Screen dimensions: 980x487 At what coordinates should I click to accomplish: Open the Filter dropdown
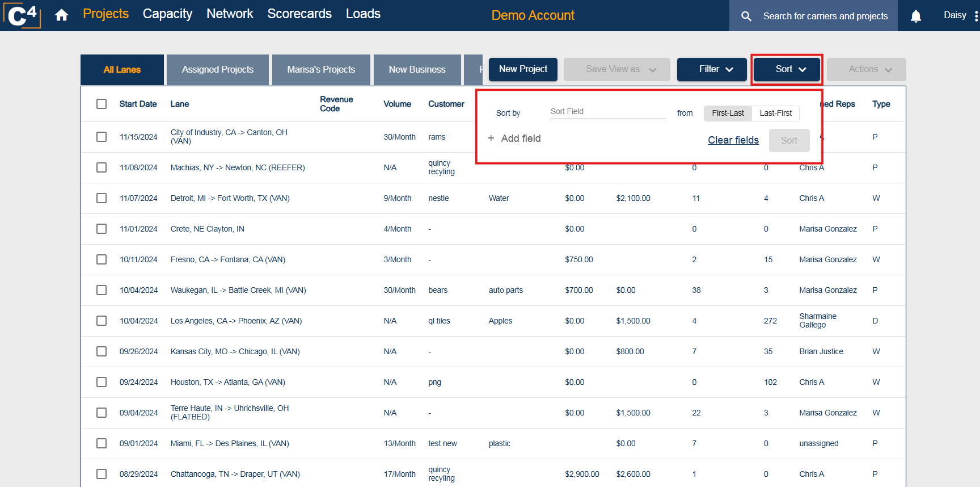pos(712,69)
